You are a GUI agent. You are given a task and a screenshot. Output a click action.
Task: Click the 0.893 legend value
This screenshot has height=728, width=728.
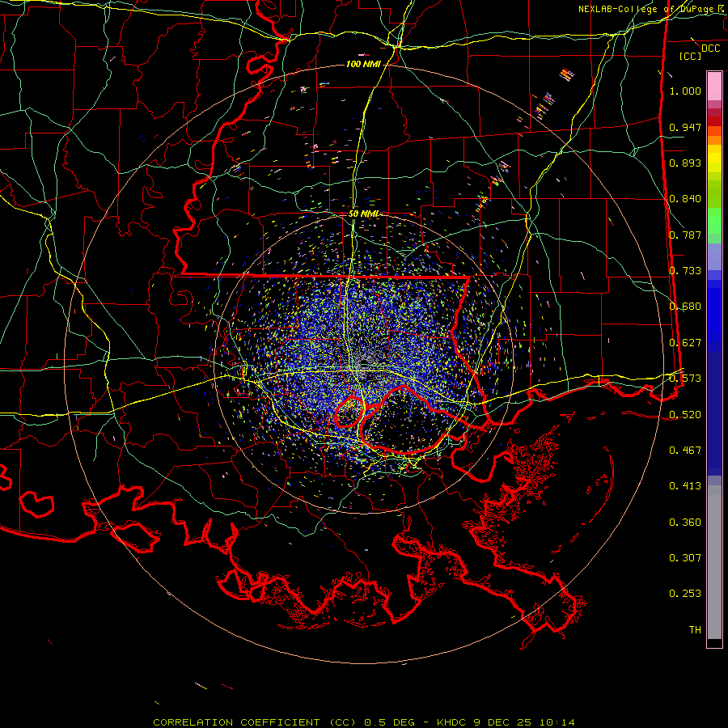(x=685, y=163)
